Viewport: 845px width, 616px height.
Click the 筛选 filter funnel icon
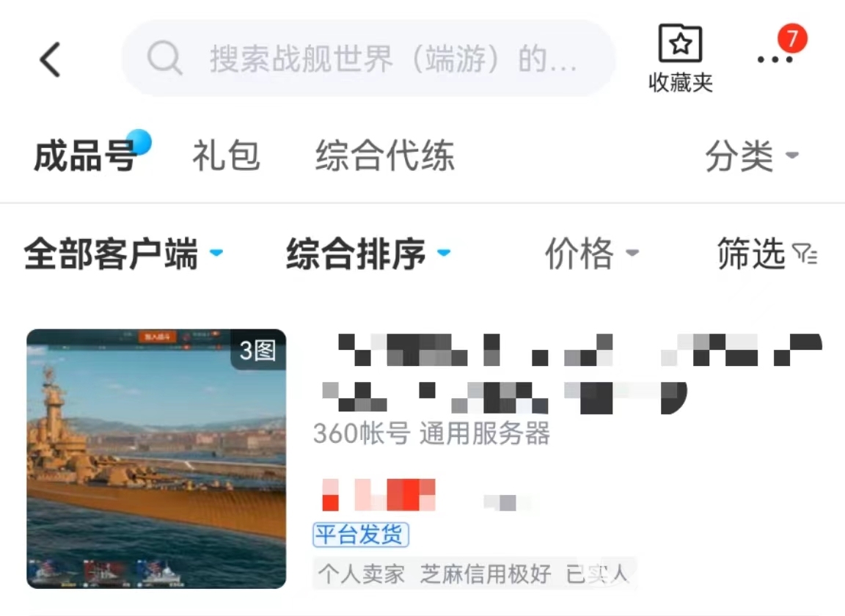(x=805, y=253)
